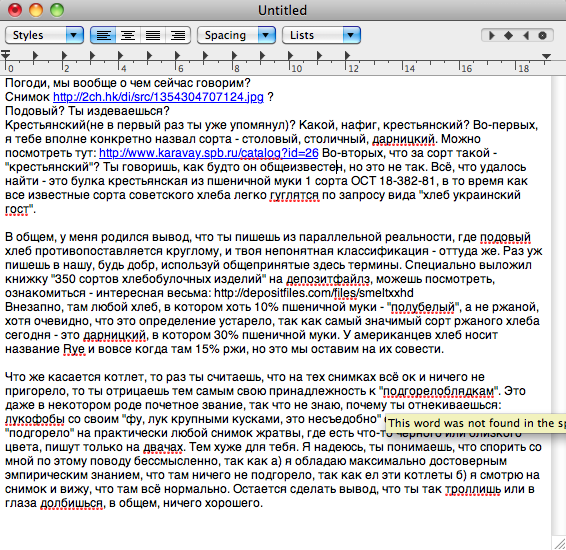Center the text alignment

tap(128, 35)
